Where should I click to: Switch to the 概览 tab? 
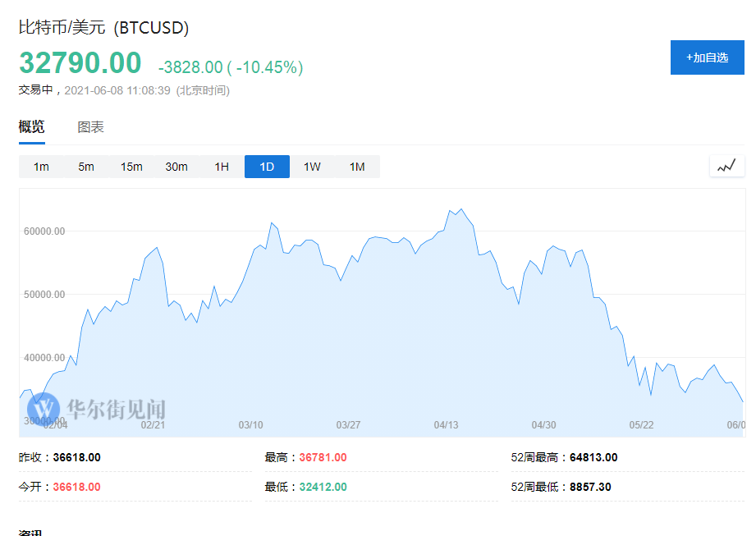click(x=30, y=128)
